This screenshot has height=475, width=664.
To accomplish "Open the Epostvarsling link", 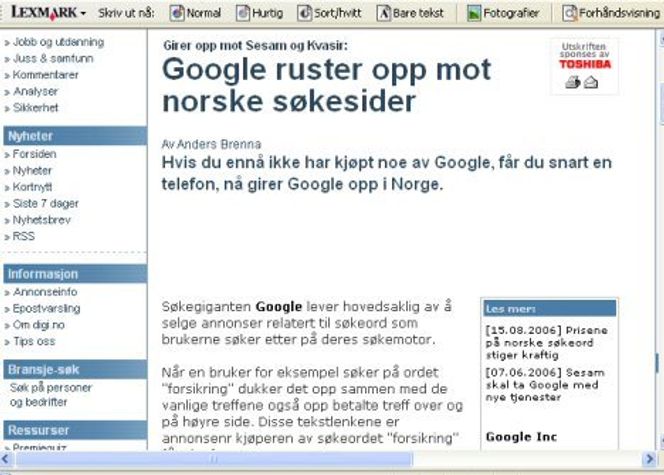I will point(47,309).
